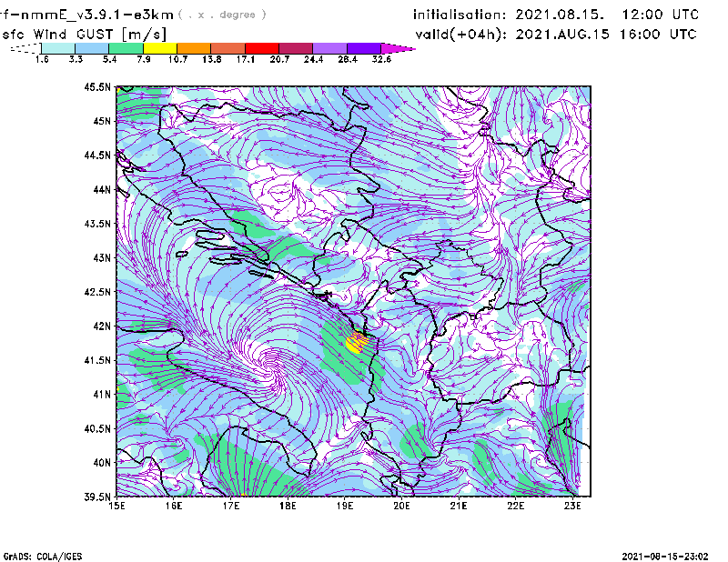Click the "42N" latitude label
This screenshot has width=728, height=562.
click(x=102, y=326)
